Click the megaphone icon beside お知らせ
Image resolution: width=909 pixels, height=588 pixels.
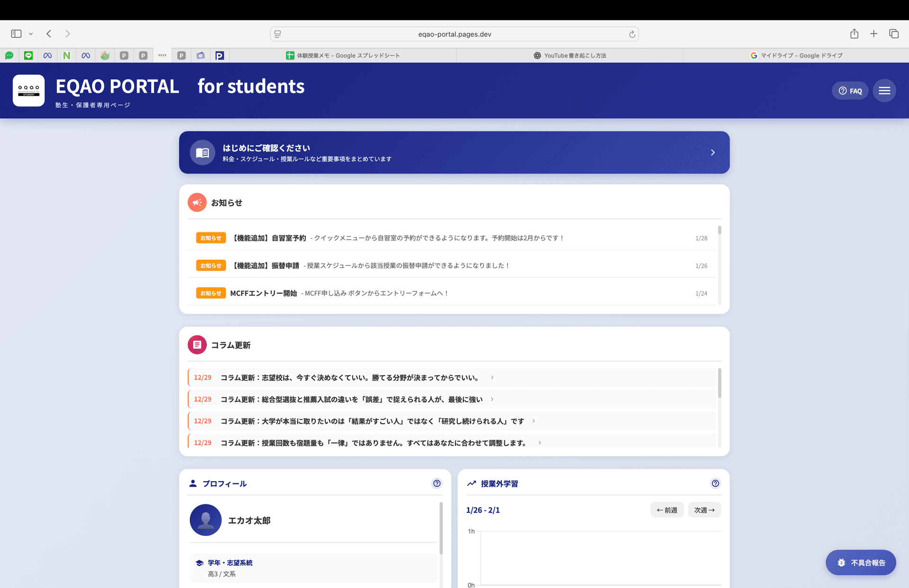[197, 202]
